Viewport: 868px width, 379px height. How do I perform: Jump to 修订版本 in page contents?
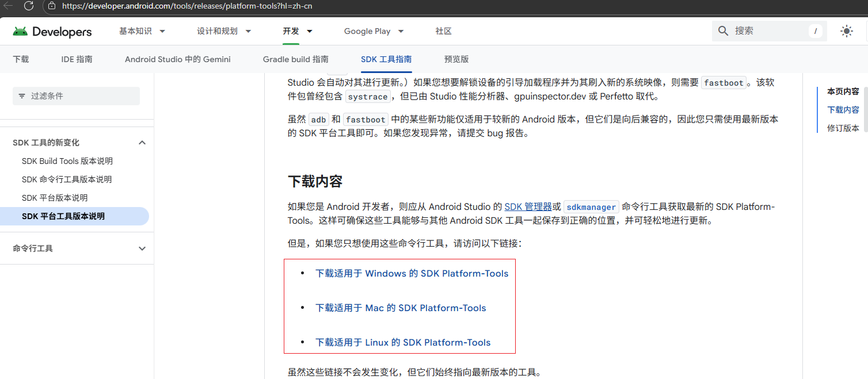[843, 128]
